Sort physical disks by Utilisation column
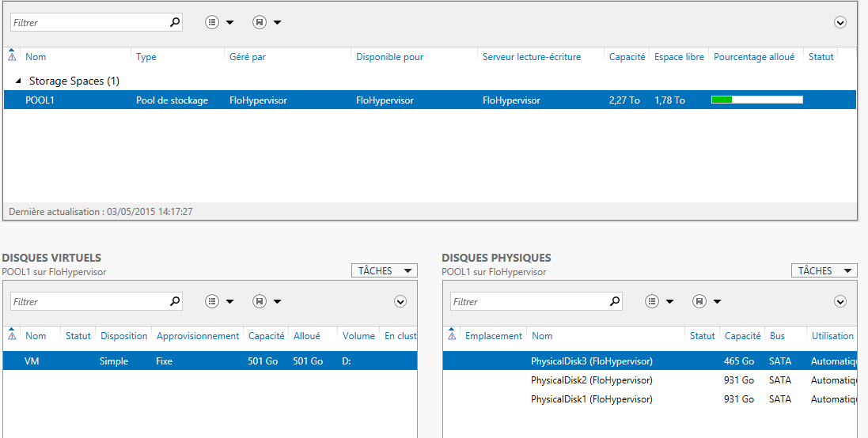The image size is (868, 438). [x=832, y=336]
